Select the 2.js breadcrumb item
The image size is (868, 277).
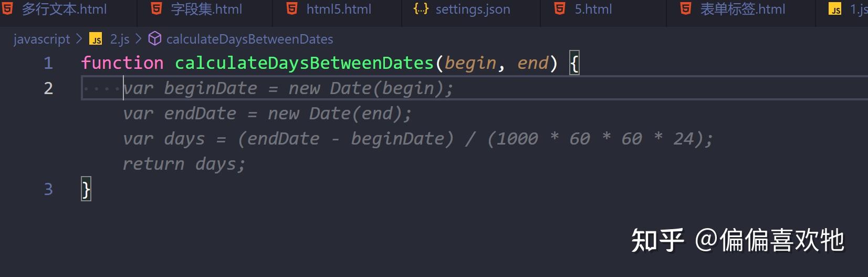(x=120, y=39)
